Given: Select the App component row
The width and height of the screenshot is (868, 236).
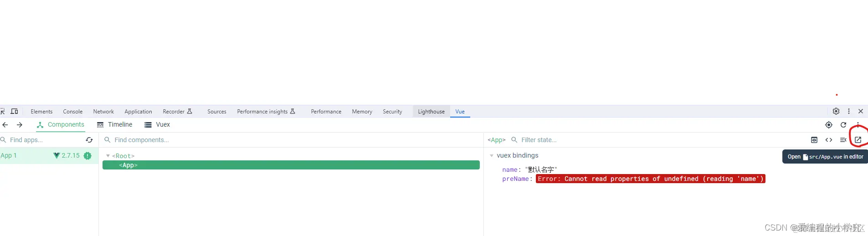Looking at the screenshot, I should tap(291, 165).
